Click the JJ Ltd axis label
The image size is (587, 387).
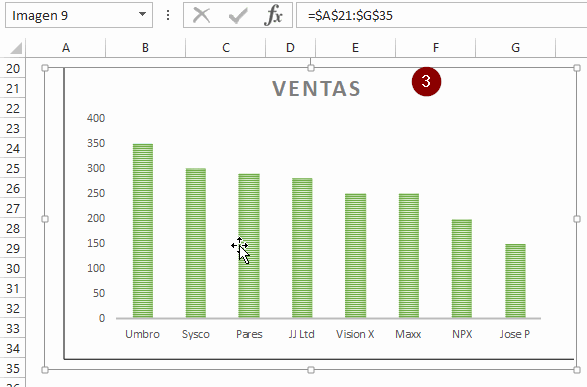click(301, 334)
